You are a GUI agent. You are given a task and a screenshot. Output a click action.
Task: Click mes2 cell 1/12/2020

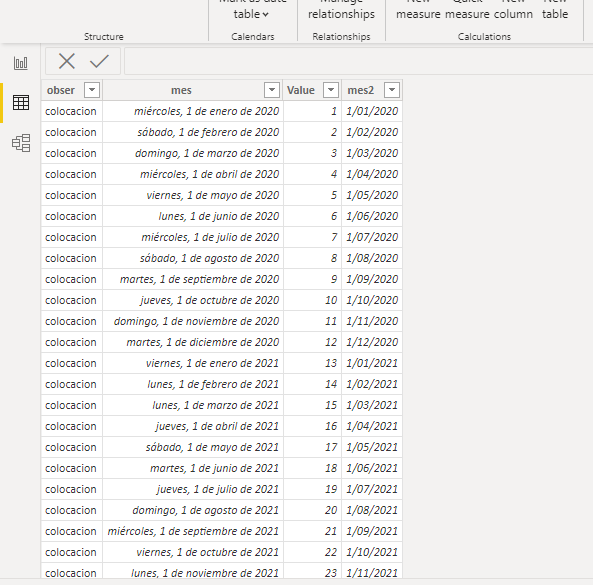(372, 342)
